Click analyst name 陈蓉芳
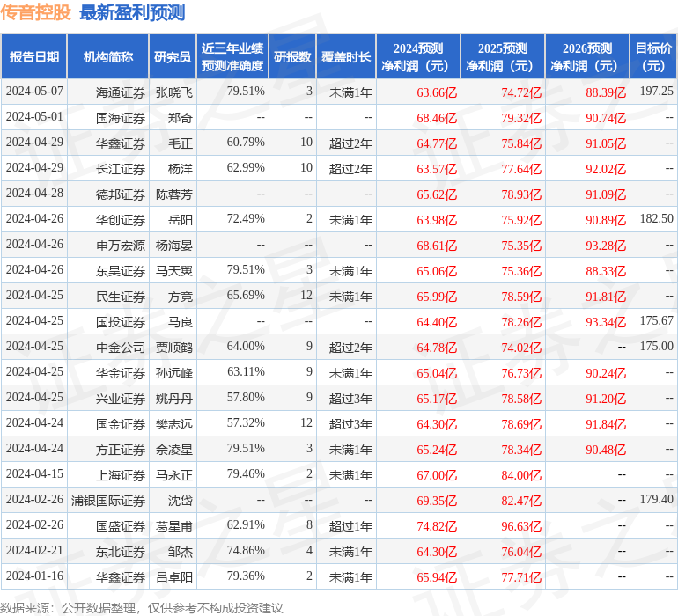 coord(173,194)
